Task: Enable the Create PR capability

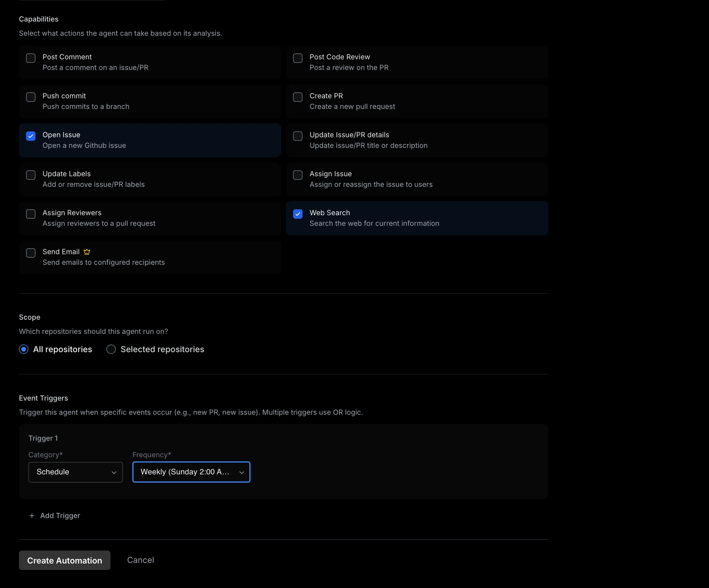Action: (x=298, y=97)
